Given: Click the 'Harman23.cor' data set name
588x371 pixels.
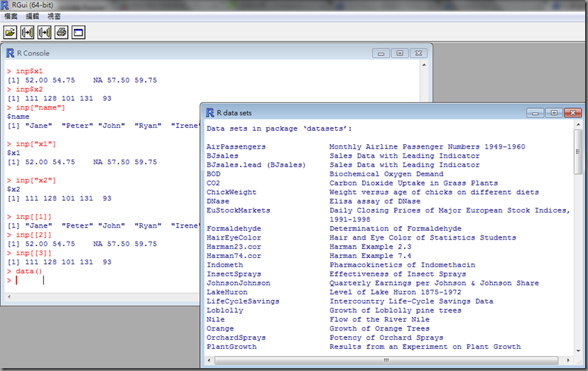Looking at the screenshot, I should pyautogui.click(x=234, y=247).
